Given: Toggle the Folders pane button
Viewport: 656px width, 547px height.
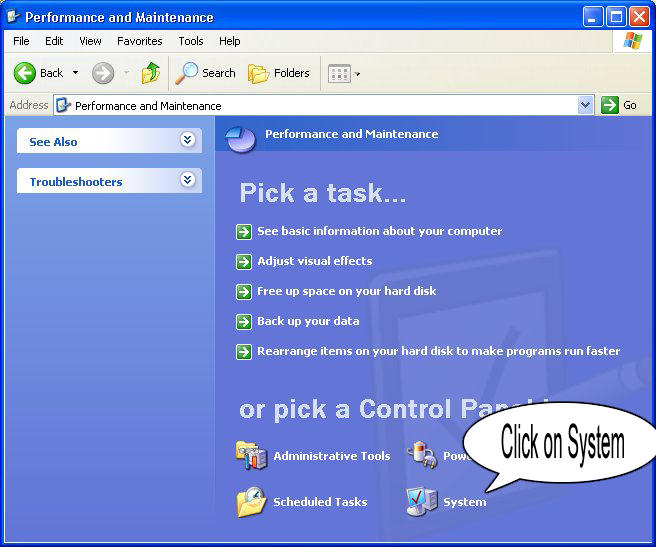Looking at the screenshot, I should (279, 73).
